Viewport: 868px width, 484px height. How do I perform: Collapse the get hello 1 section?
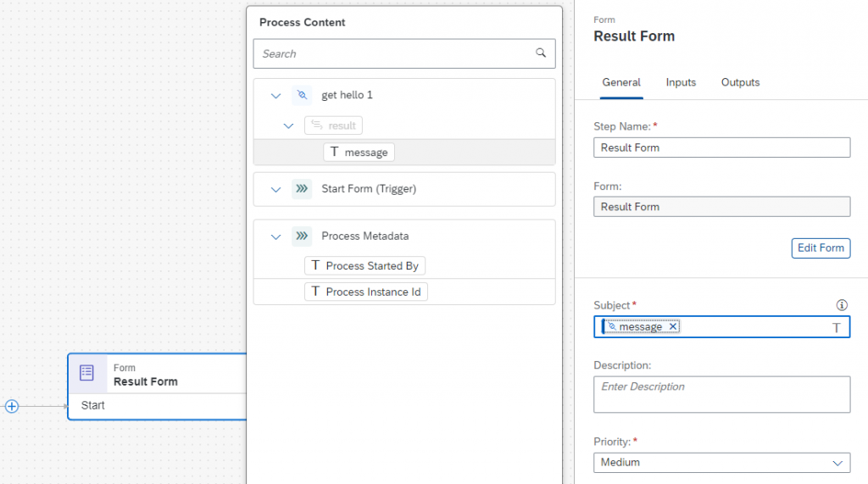pos(275,96)
